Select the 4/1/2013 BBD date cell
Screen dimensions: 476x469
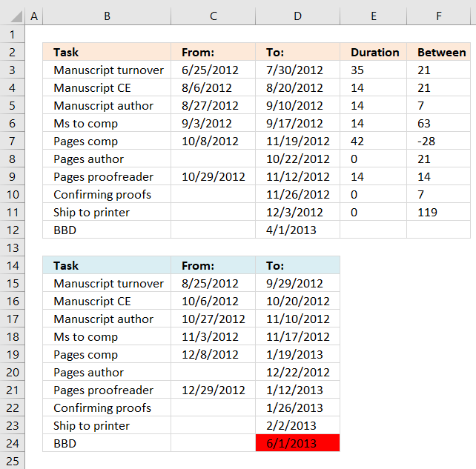pos(297,230)
